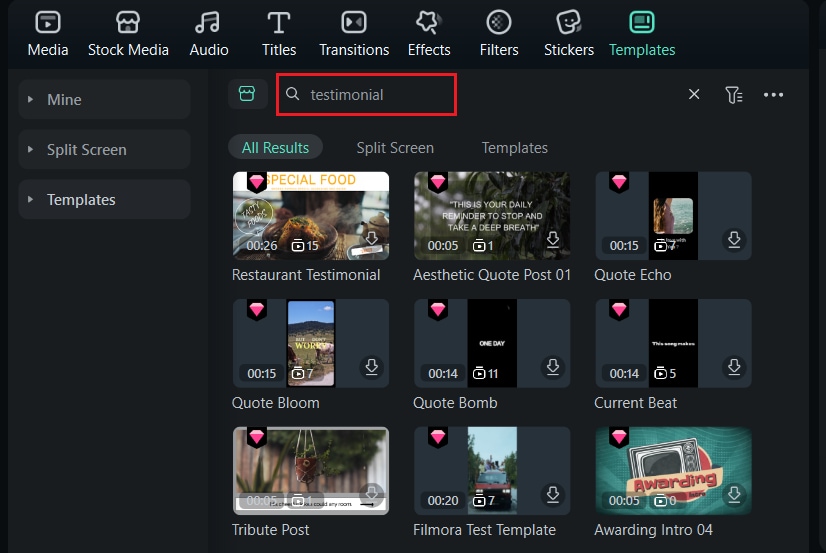
Task: Click the search magnifier icon
Action: tap(292, 94)
